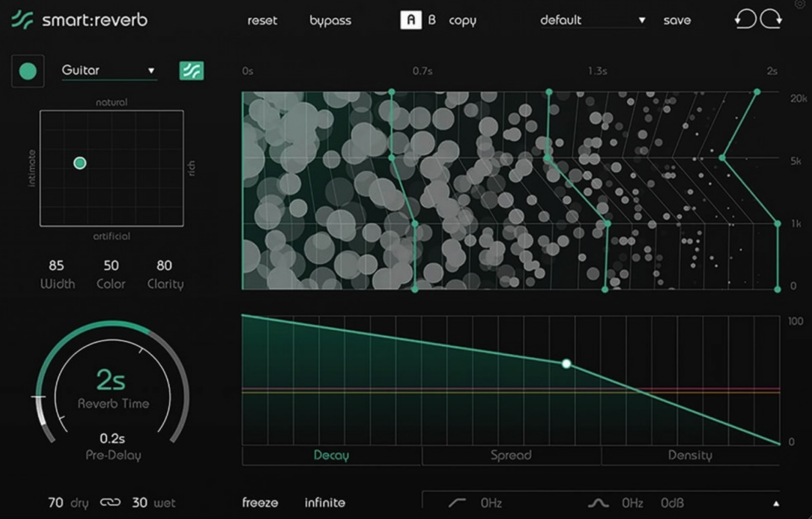
Task: Click the undo arrow icon
Action: [x=746, y=20]
